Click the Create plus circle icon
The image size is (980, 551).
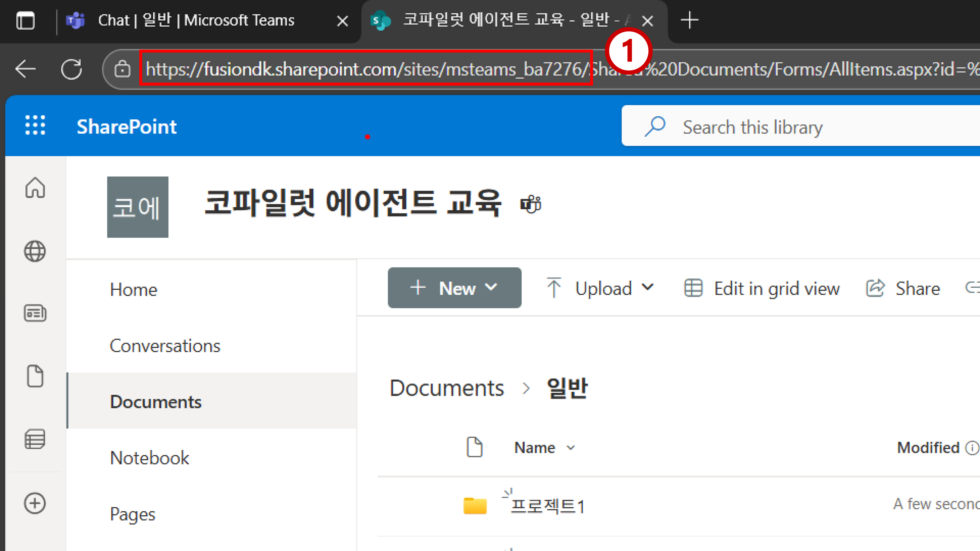35,503
